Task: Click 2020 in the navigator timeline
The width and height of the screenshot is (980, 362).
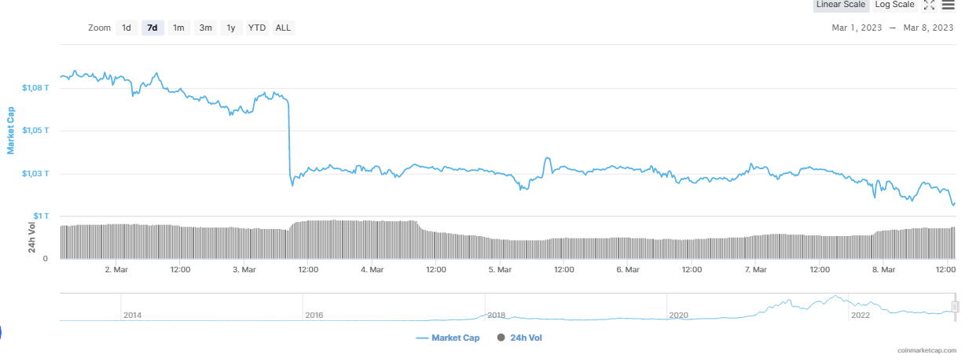Action: 678,315
